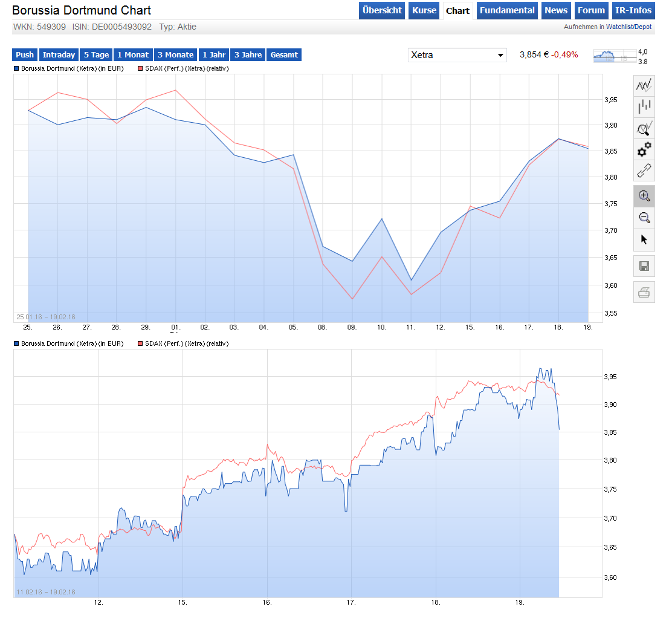The image size is (672, 624).
Task: Select the 5 Tage time range
Action: (x=97, y=55)
